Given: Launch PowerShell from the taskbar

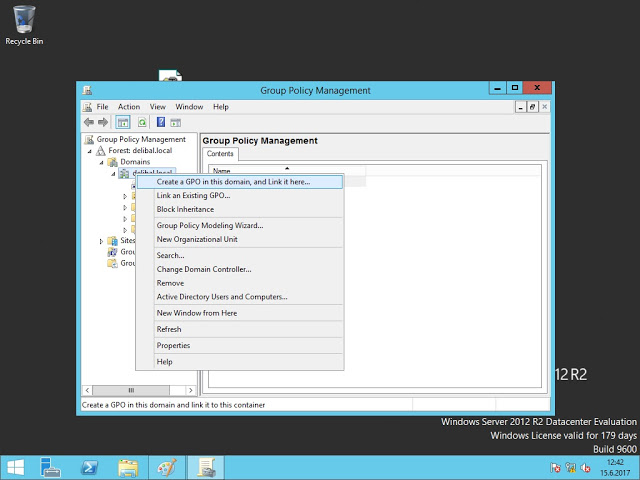Looking at the screenshot, I should click(x=89, y=467).
